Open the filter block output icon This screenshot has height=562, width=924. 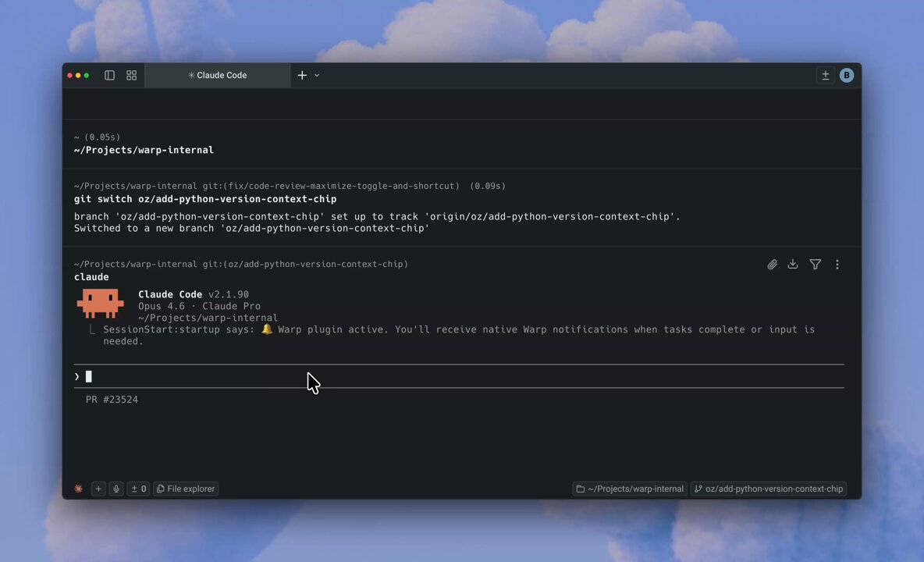[815, 265]
